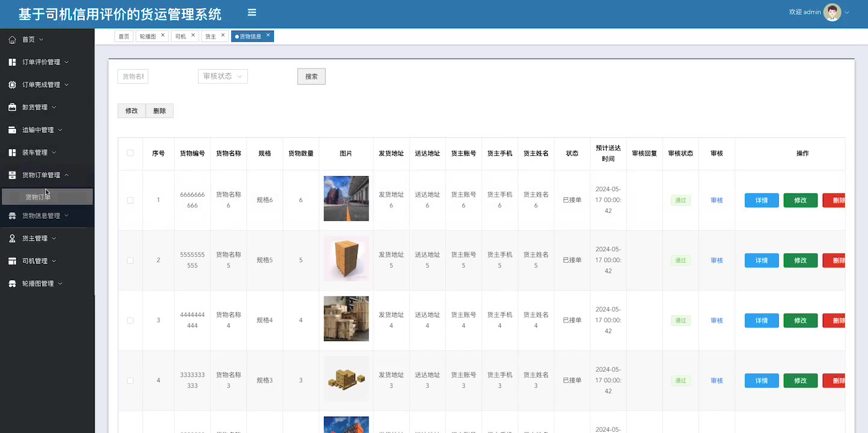
Task: Tick the checkbox for row 4
Action: 130,381
